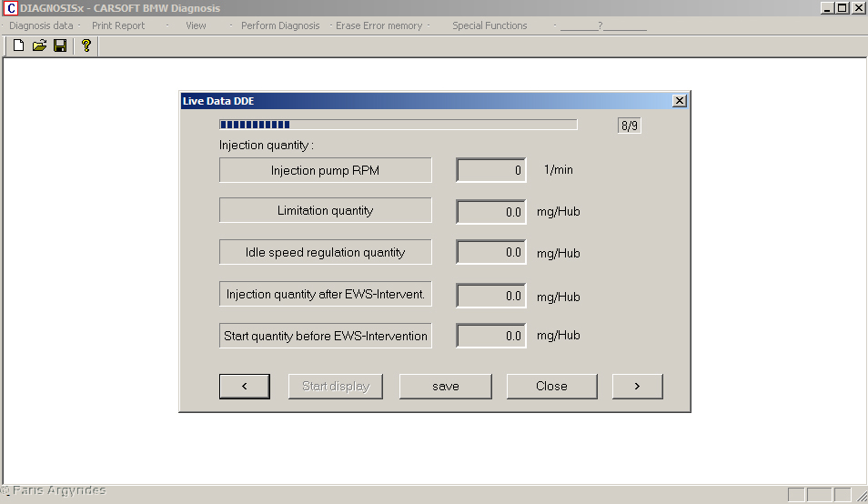Click the 1/min unit label

pos(558,170)
